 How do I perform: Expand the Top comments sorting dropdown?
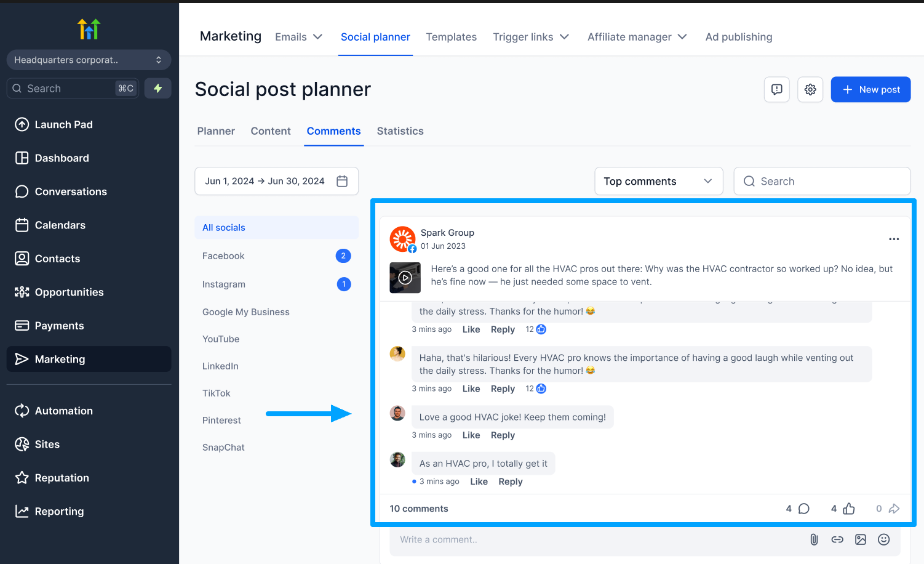pos(658,181)
